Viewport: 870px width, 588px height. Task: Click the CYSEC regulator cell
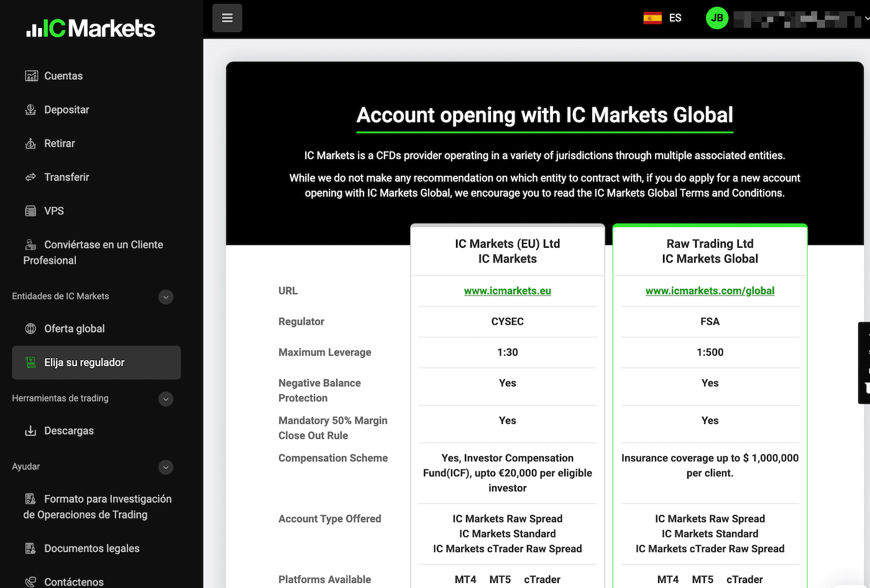tap(508, 322)
